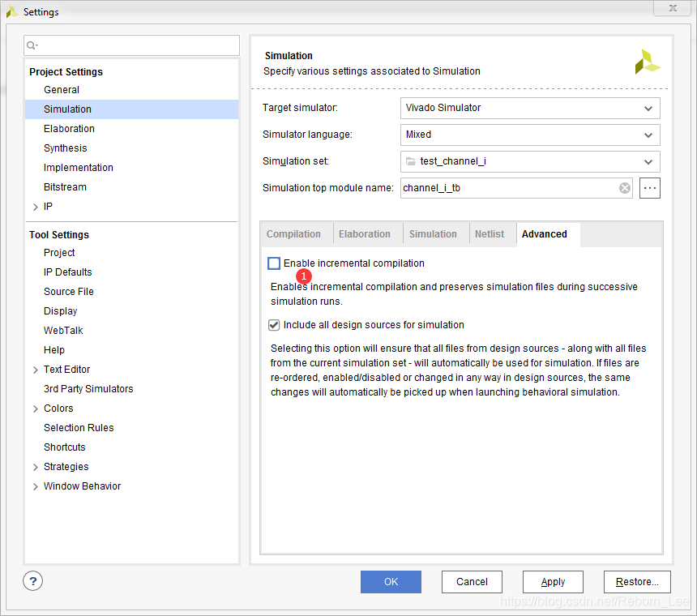Open IP project settings
The height and width of the screenshot is (616, 697).
pos(48,207)
